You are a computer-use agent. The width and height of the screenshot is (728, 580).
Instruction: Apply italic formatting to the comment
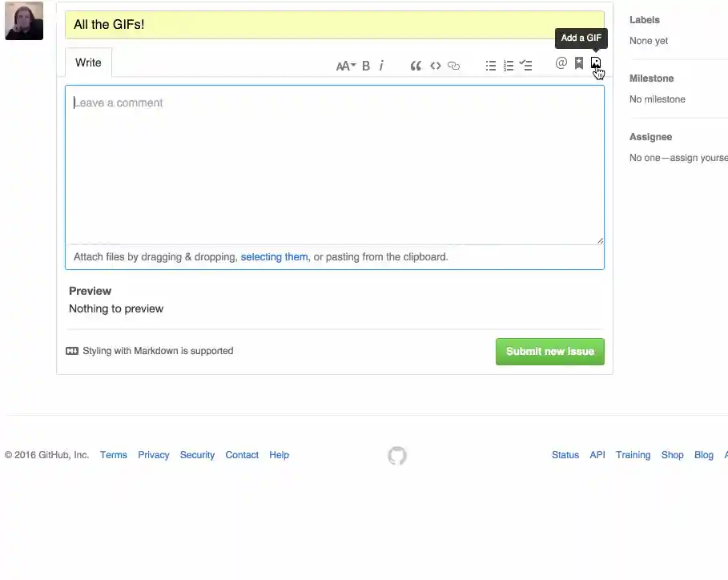[381, 65]
